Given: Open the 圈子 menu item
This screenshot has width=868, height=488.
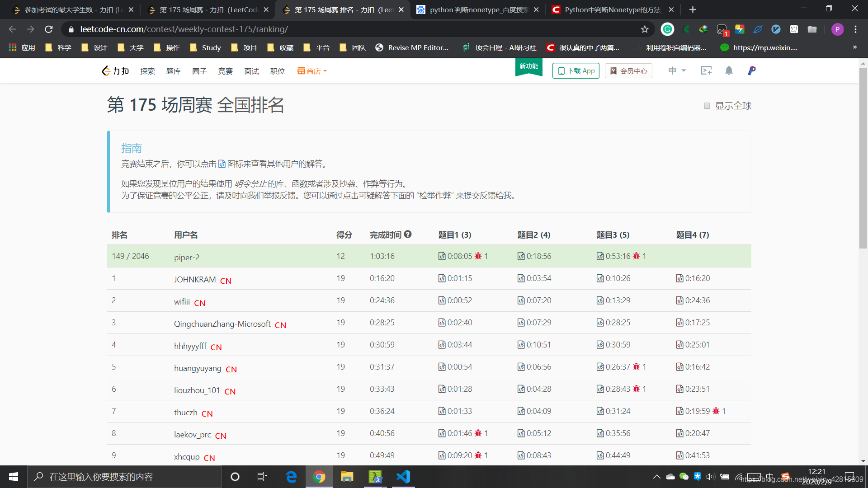Looking at the screenshot, I should (199, 71).
